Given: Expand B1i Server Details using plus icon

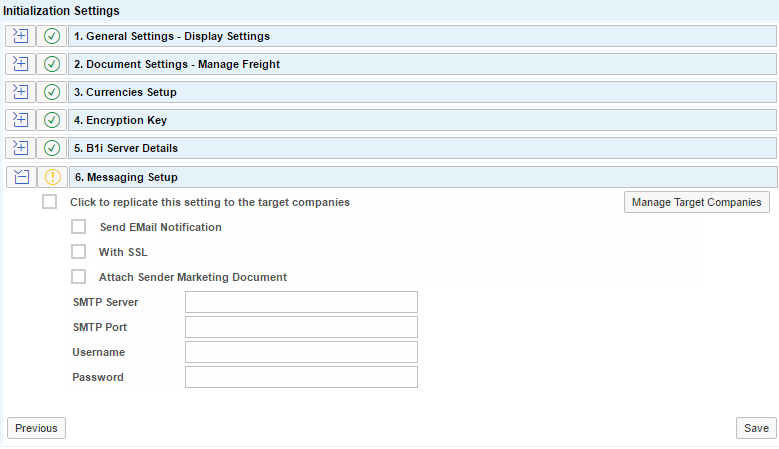Looking at the screenshot, I should point(20,148).
